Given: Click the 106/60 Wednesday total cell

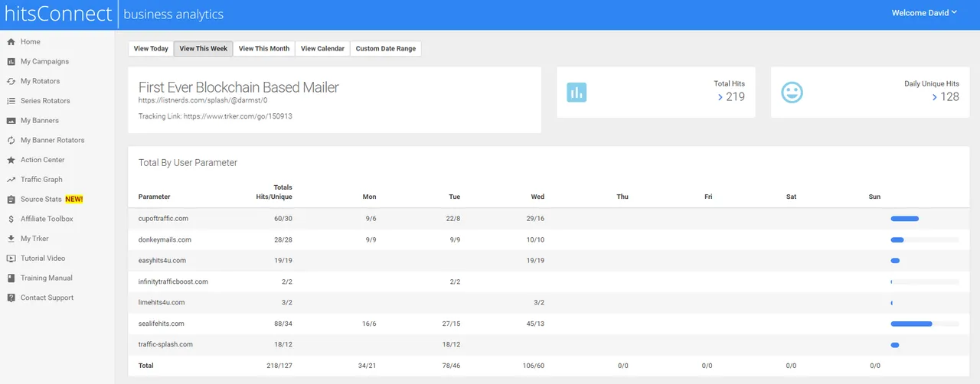Looking at the screenshot, I should pos(534,366).
